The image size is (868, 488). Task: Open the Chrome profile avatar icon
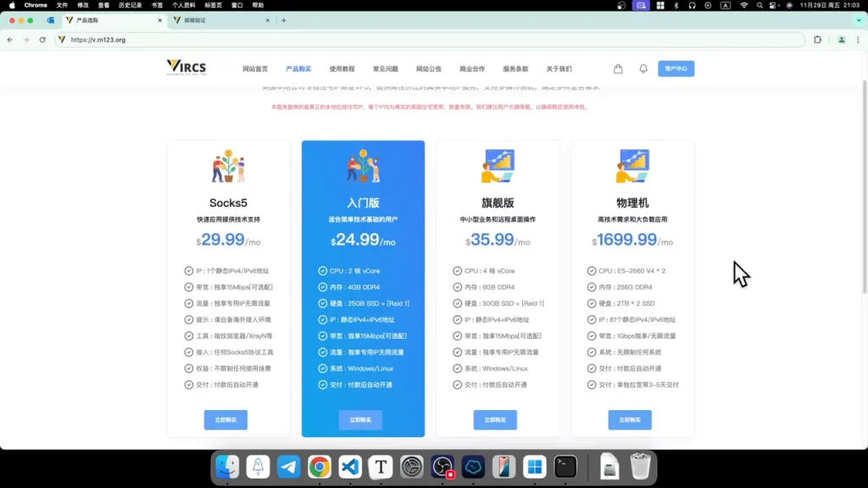point(842,40)
